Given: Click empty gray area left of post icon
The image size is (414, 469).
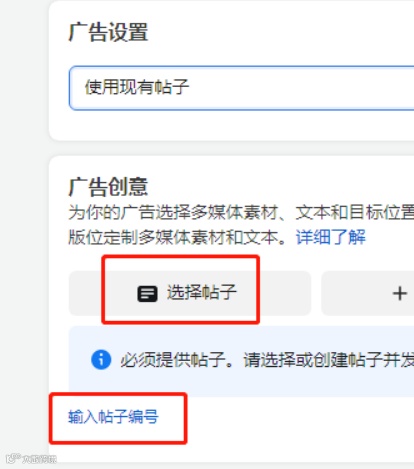Looking at the screenshot, I should tap(87, 293).
